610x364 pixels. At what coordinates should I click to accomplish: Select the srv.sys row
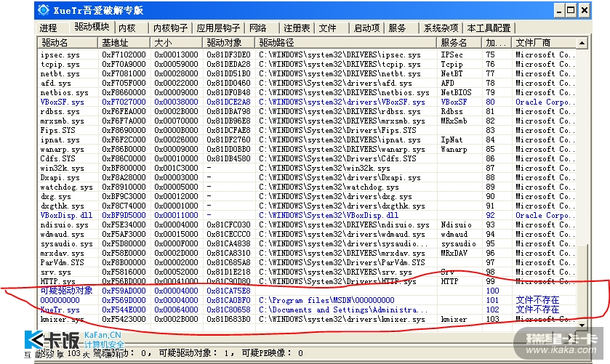pyautogui.click(x=307, y=272)
